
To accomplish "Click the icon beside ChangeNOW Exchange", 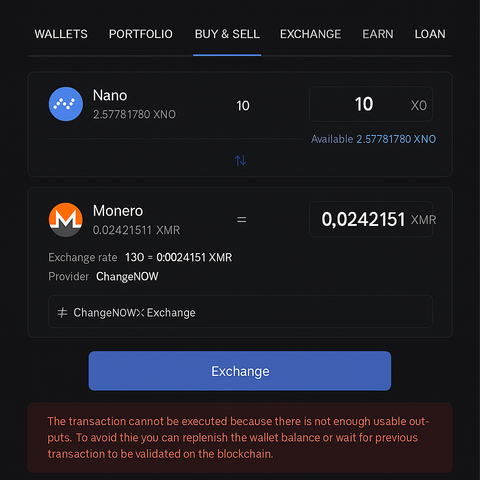I will point(62,313).
